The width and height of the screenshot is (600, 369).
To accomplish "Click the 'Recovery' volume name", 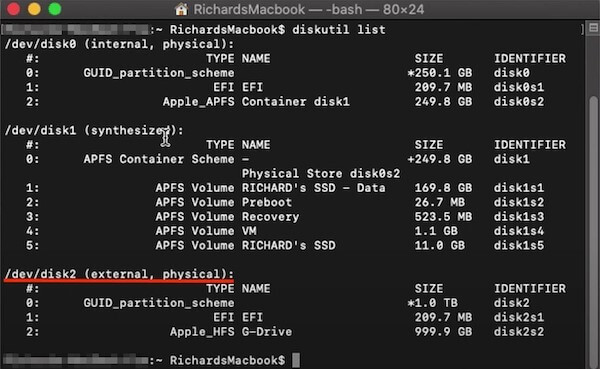I will [x=271, y=217].
